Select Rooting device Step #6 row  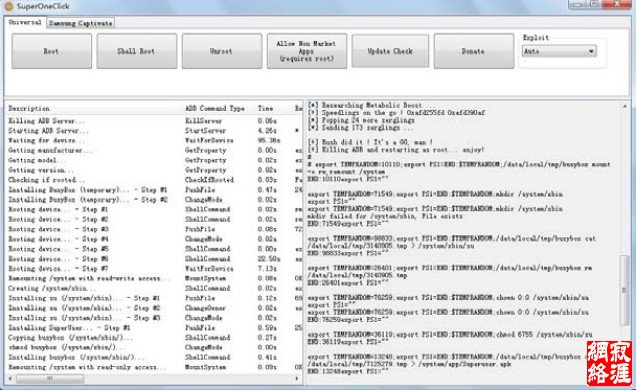click(154, 258)
